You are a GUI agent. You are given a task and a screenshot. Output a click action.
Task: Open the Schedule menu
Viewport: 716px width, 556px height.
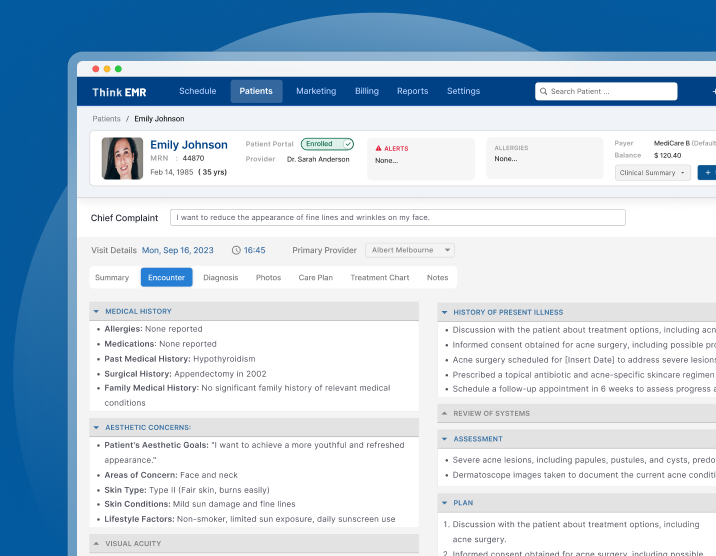tap(197, 91)
